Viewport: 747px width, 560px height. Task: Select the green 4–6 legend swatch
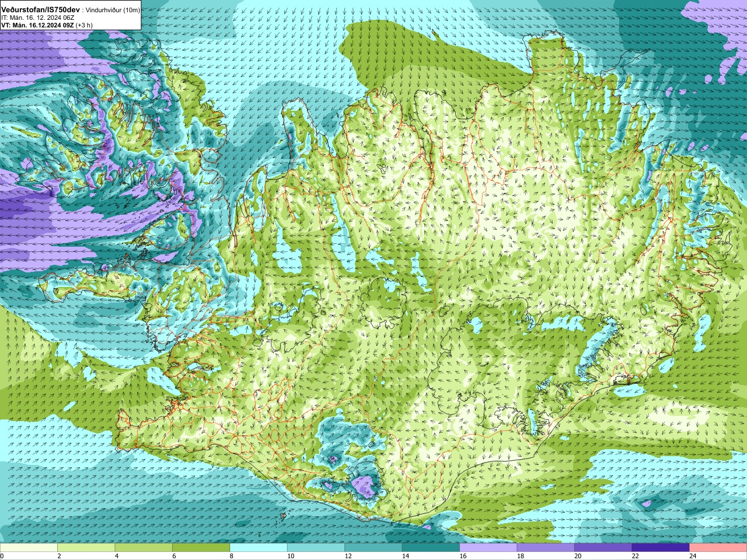[x=144, y=548]
